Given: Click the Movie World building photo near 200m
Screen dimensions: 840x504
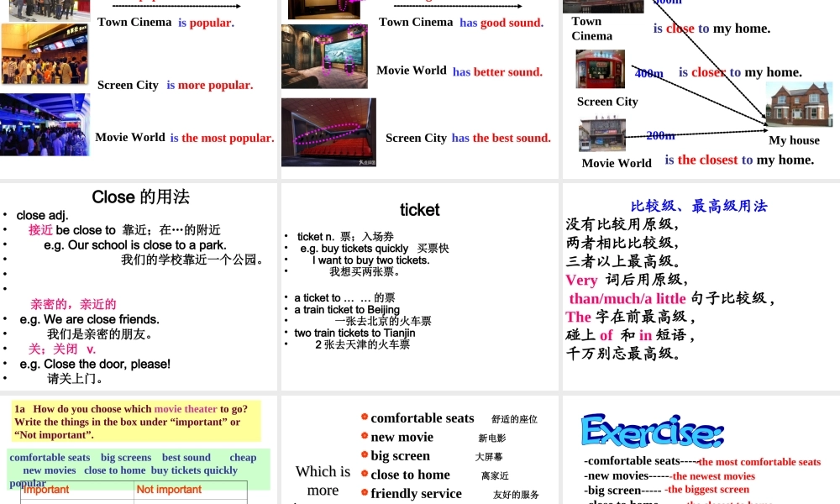Looking at the screenshot, I should click(x=601, y=134).
